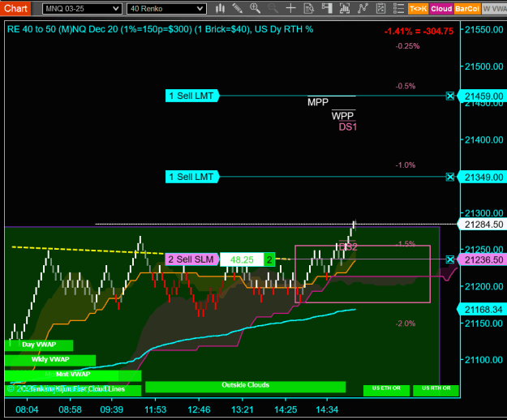Select the crosshair cursor tool

290,8
